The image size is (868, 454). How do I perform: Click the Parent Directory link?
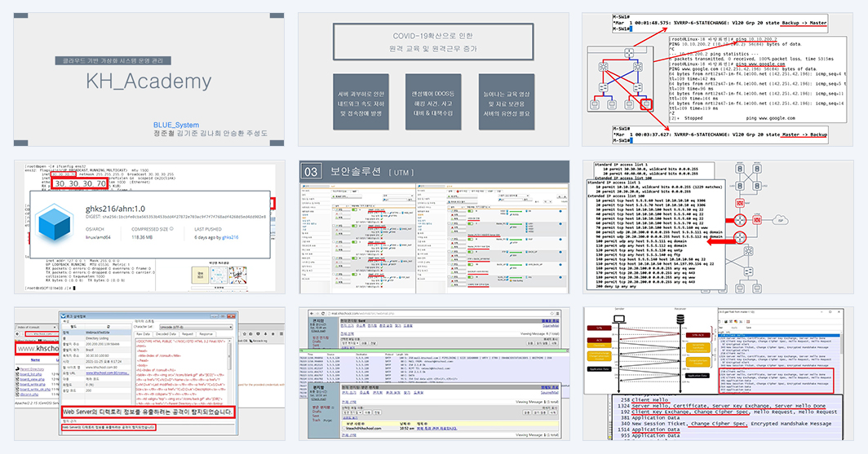(32, 369)
